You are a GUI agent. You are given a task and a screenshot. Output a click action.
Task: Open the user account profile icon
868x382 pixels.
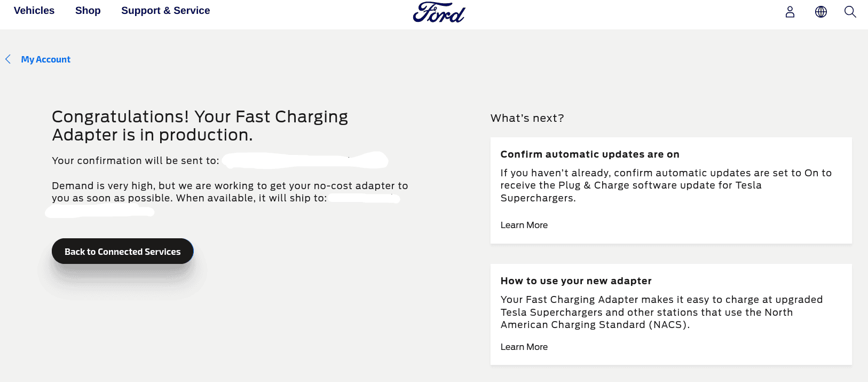tap(790, 12)
